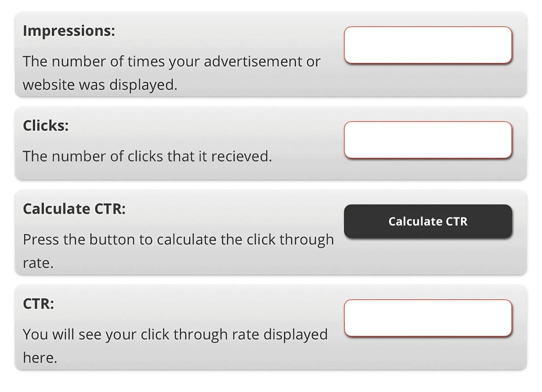
Task: Click "You will see your" description text
Action: tap(79, 334)
